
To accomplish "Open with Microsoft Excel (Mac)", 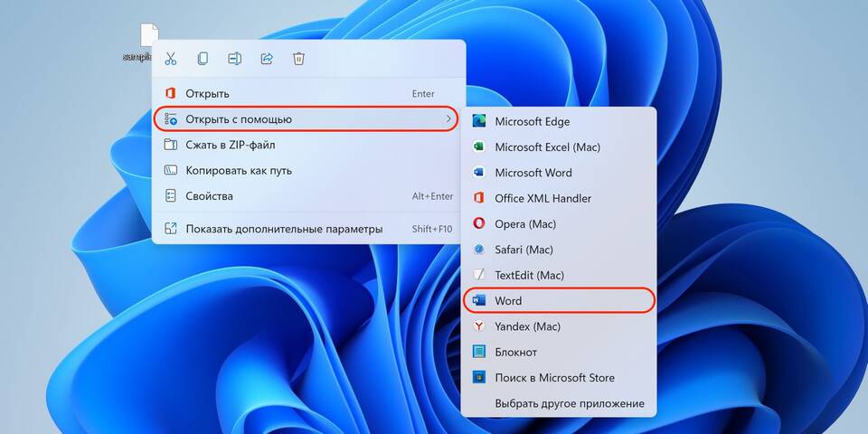I will click(559, 147).
